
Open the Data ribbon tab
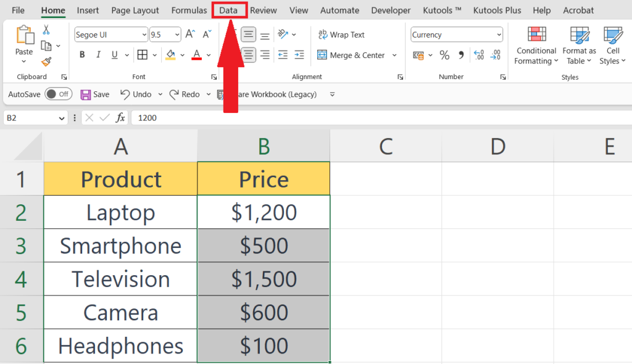tap(228, 10)
